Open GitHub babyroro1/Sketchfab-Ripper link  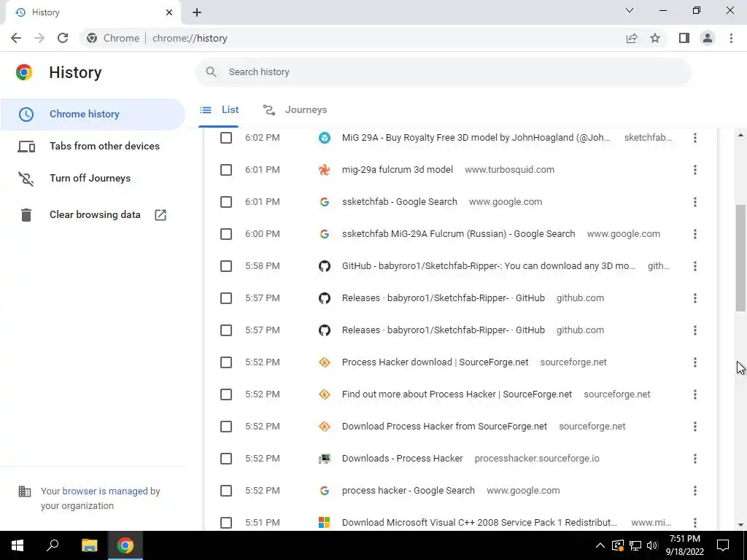coord(488,265)
